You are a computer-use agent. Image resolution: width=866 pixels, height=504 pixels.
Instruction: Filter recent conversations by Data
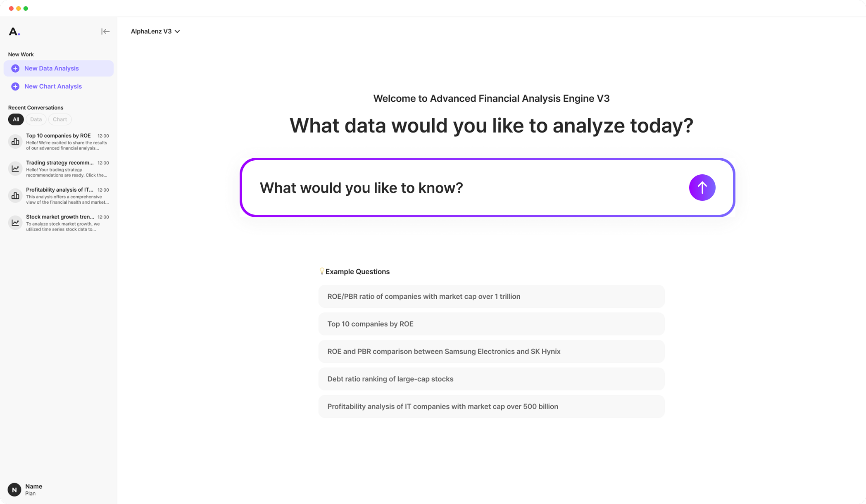[36, 119]
